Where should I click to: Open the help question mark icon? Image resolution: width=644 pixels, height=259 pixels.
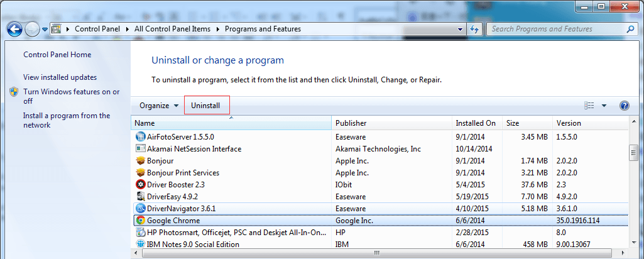coord(624,106)
